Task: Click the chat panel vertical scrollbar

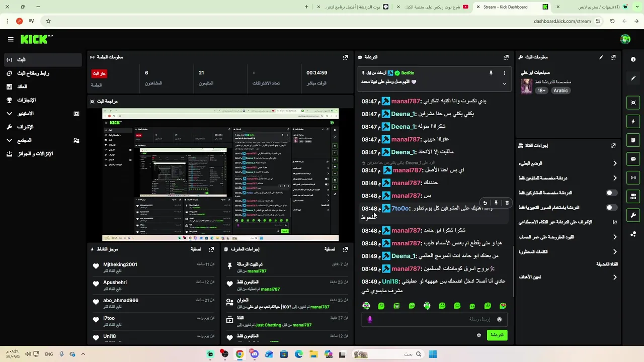Action: [x=513, y=271]
